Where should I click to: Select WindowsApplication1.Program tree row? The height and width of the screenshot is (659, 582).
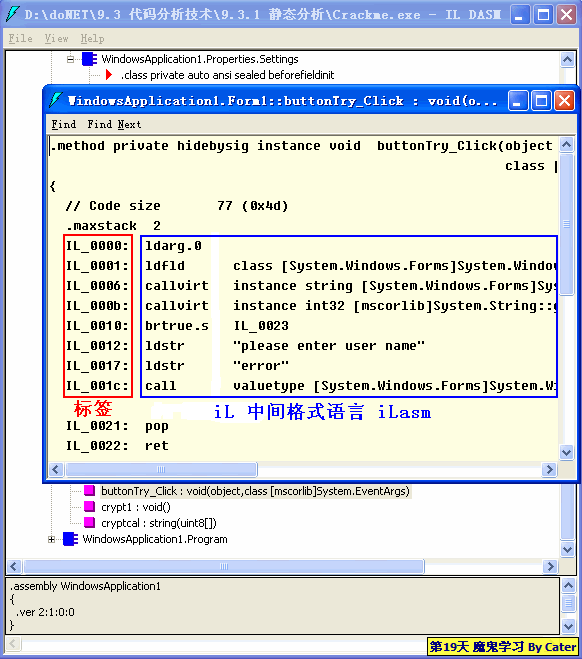[x=155, y=539]
